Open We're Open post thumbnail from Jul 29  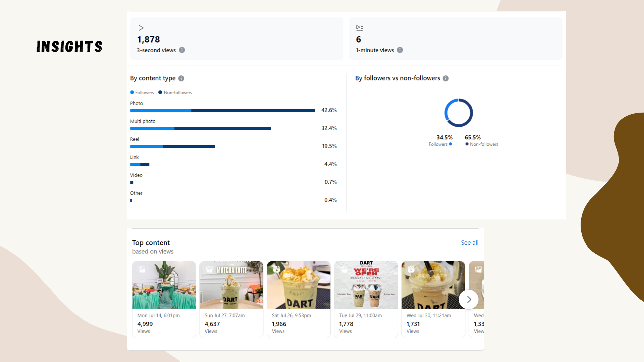click(366, 285)
